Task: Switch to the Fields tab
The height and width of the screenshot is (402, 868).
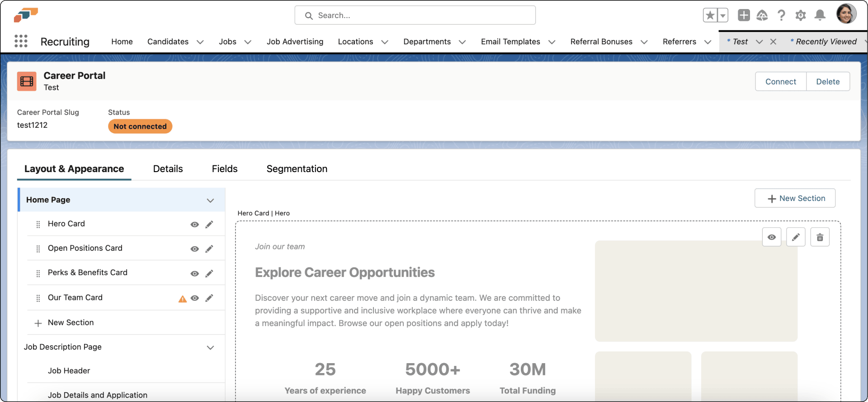Action: click(x=225, y=169)
